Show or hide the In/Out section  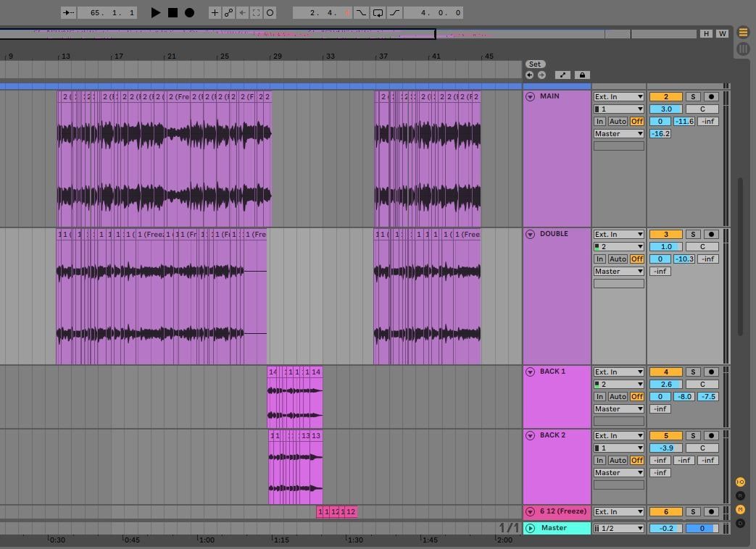(740, 482)
